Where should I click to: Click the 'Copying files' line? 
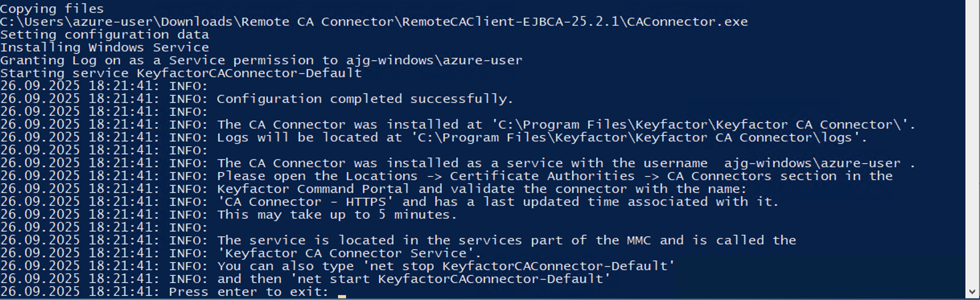tap(52, 9)
